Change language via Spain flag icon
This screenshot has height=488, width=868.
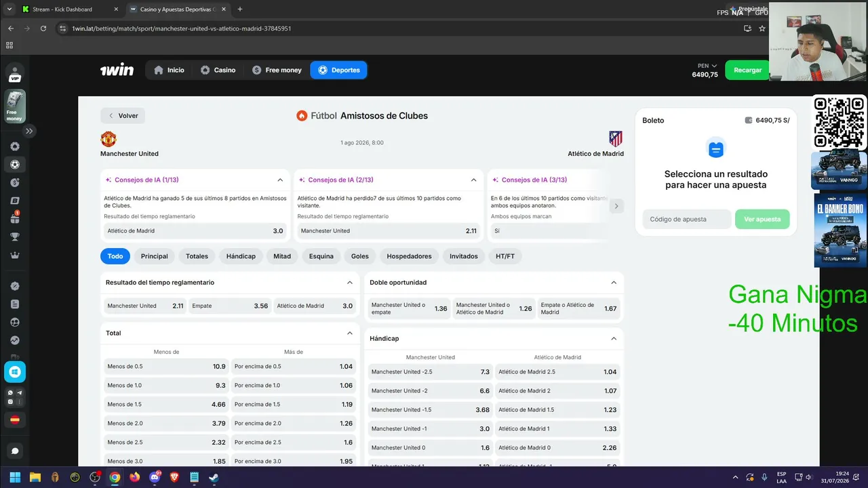pyautogui.click(x=15, y=420)
